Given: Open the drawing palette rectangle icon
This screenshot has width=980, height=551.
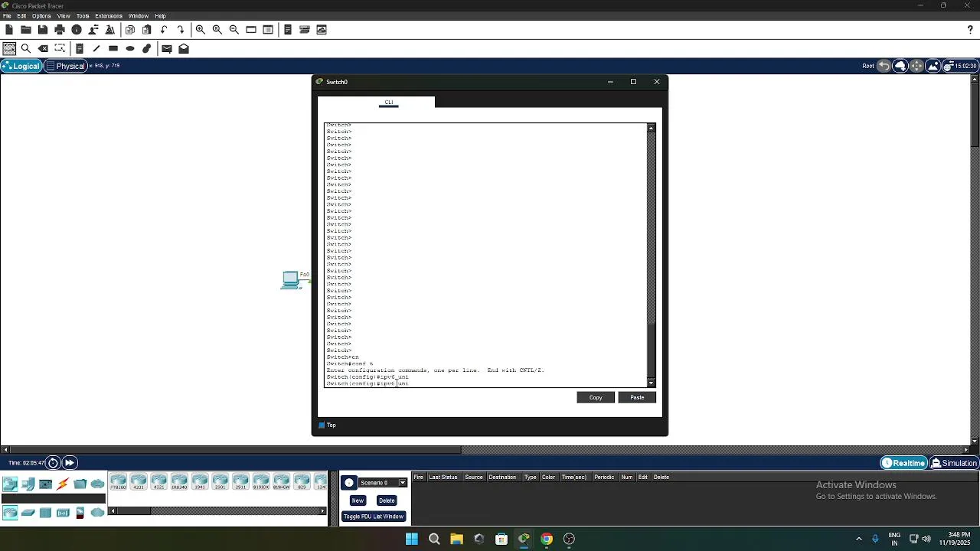Looking at the screenshot, I should [251, 30].
